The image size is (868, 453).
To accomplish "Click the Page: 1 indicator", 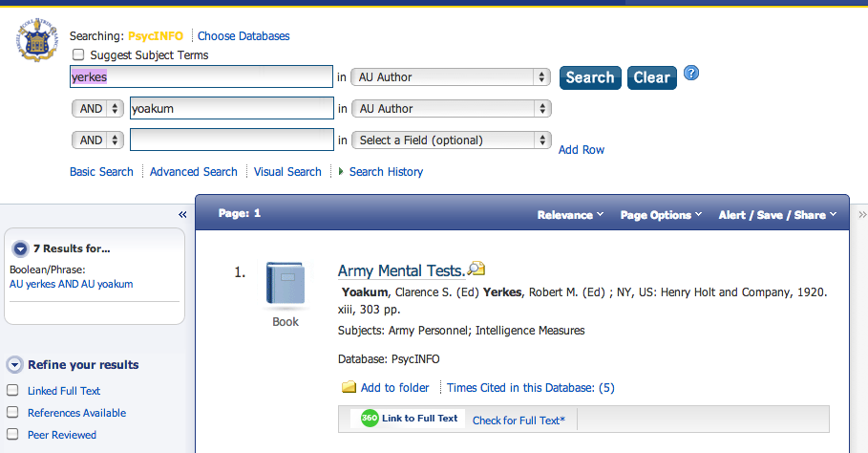I will [239, 213].
